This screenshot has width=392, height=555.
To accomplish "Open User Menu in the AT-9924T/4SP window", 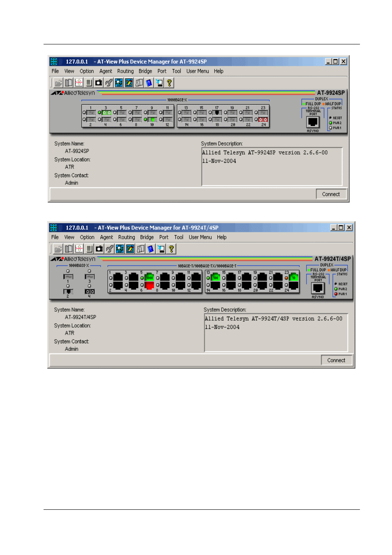I will (x=200, y=237).
